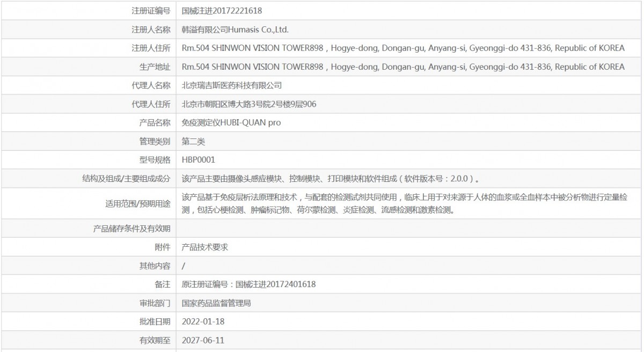Click remark 原注册证编号：国械注进20172401618

point(249,284)
